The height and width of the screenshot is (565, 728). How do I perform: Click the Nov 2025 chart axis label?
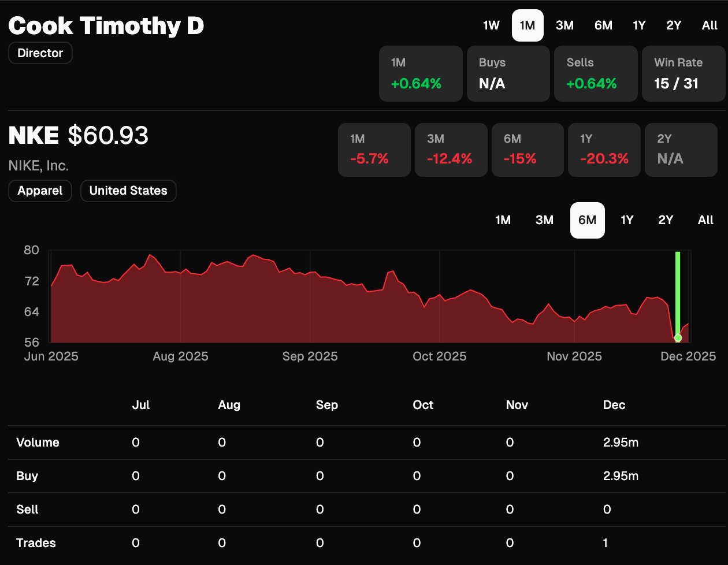coord(574,356)
